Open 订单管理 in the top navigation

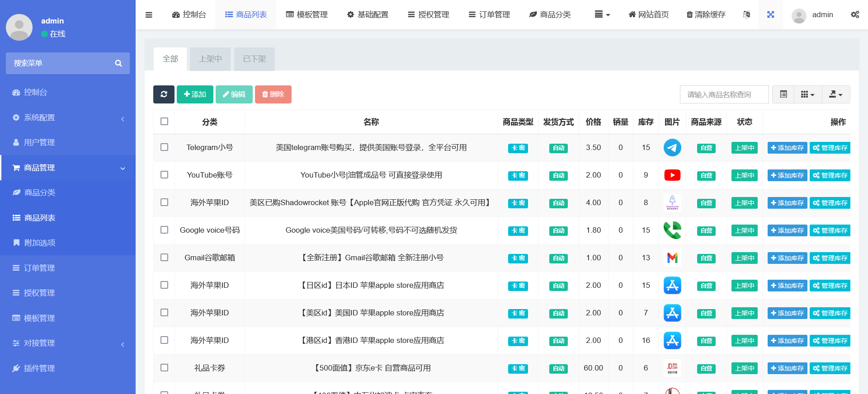[x=489, y=15]
